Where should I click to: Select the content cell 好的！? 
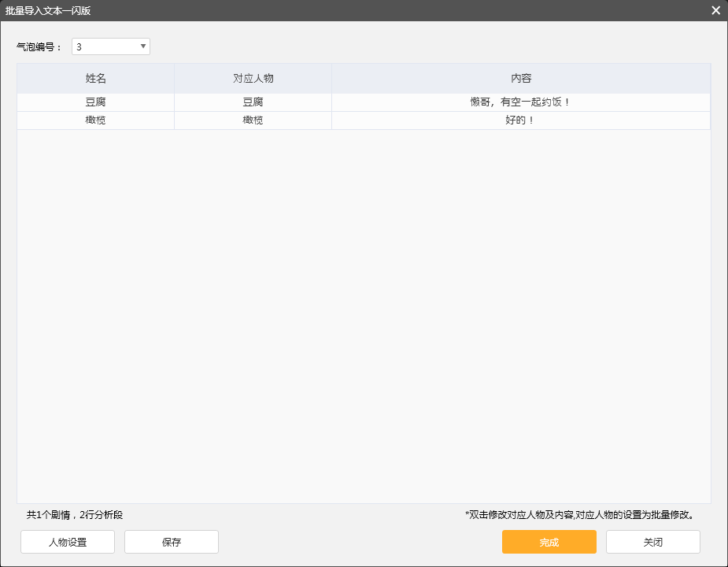[520, 120]
